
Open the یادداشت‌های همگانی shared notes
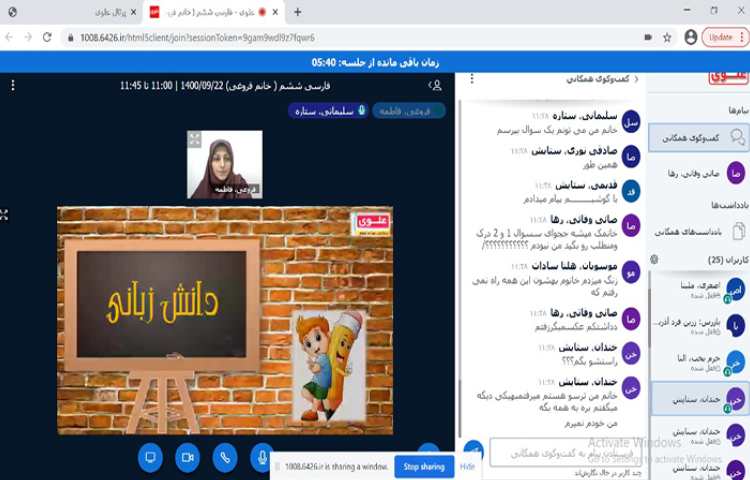tap(698, 232)
